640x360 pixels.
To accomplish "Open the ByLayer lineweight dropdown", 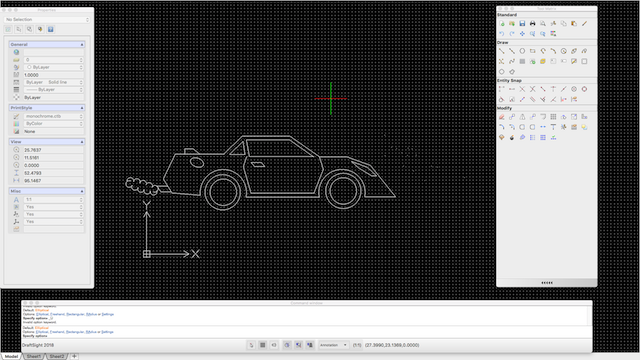I will point(53,90).
